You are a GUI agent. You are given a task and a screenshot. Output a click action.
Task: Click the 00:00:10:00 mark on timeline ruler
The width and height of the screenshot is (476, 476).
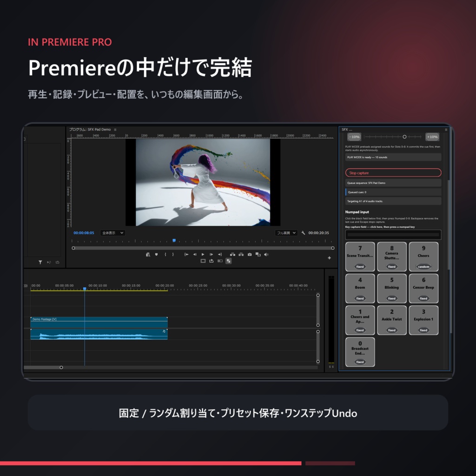[98, 286]
